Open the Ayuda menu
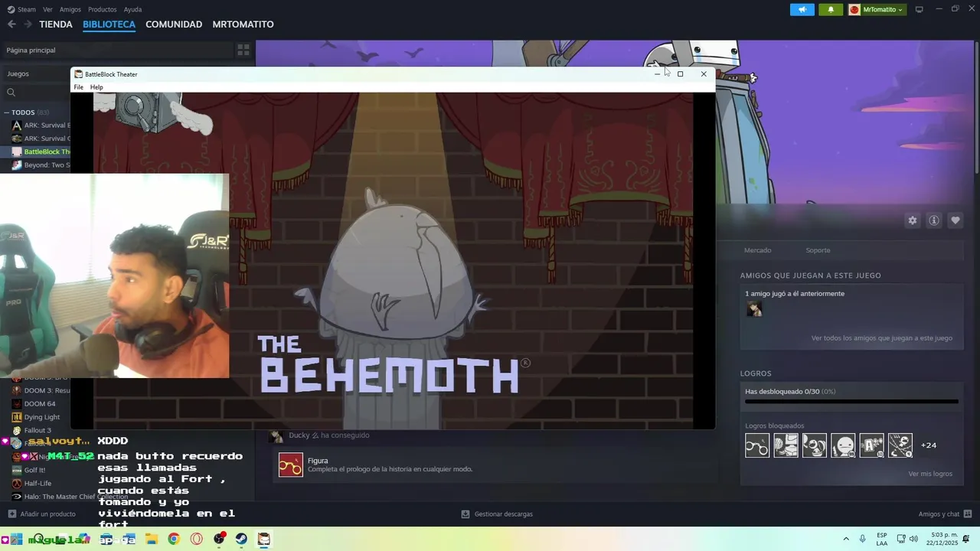The width and height of the screenshot is (980, 551). click(132, 9)
